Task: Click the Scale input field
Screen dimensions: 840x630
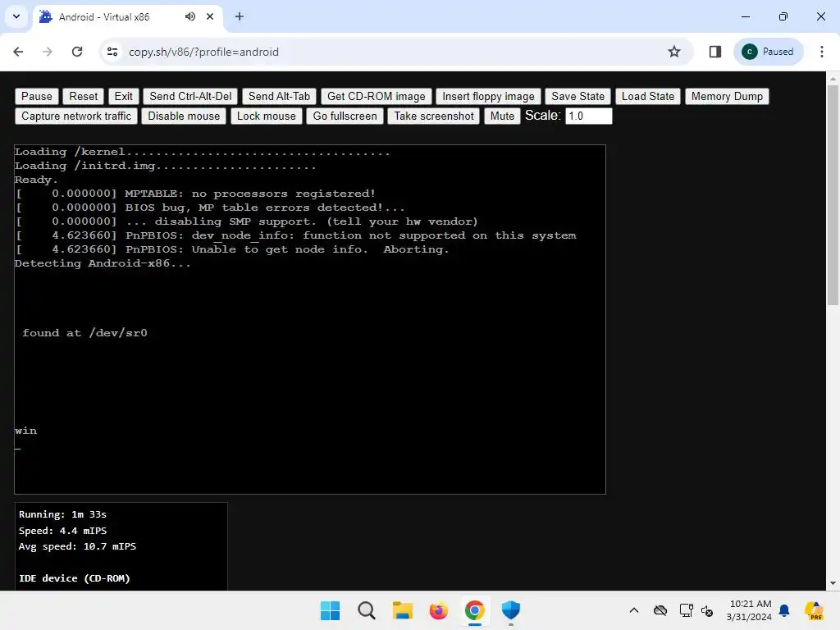Action: 588,116
